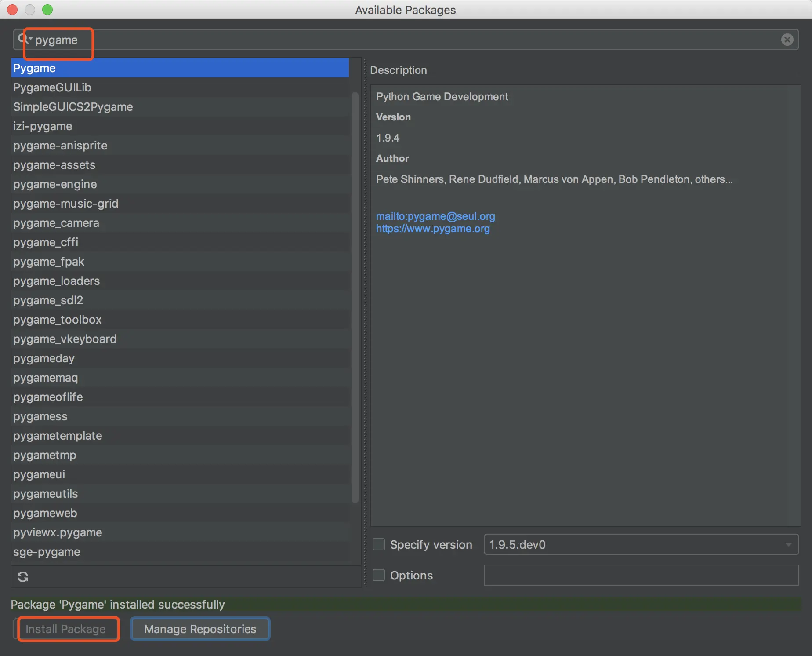
Task: Select PygameGUILib in the package list
Action: click(x=180, y=87)
